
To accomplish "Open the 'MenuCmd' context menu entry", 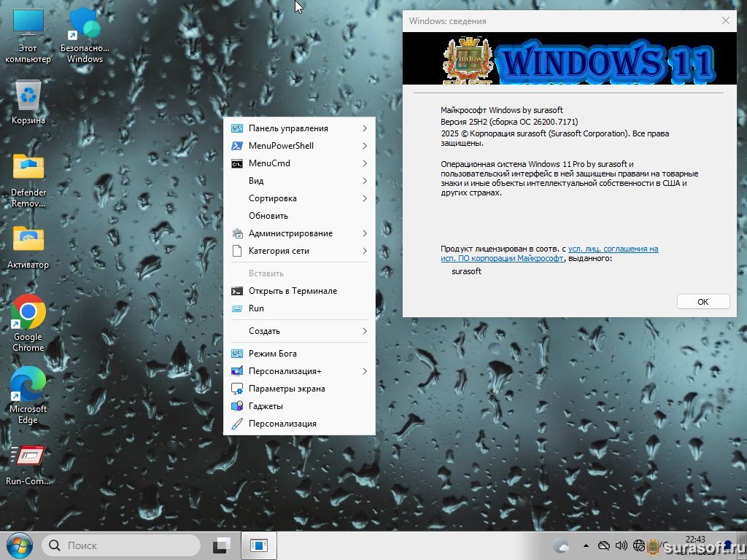I will (299, 163).
